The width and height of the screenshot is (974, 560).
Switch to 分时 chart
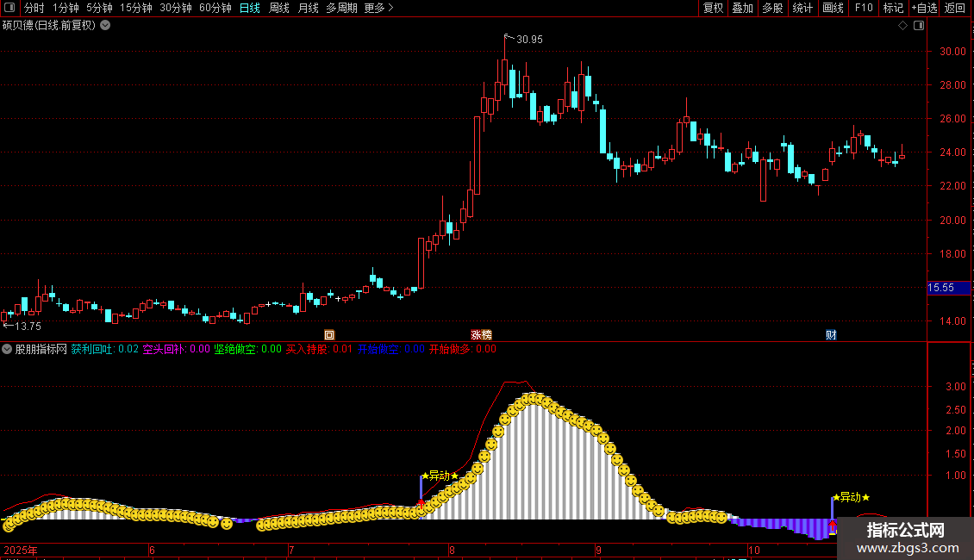point(34,8)
